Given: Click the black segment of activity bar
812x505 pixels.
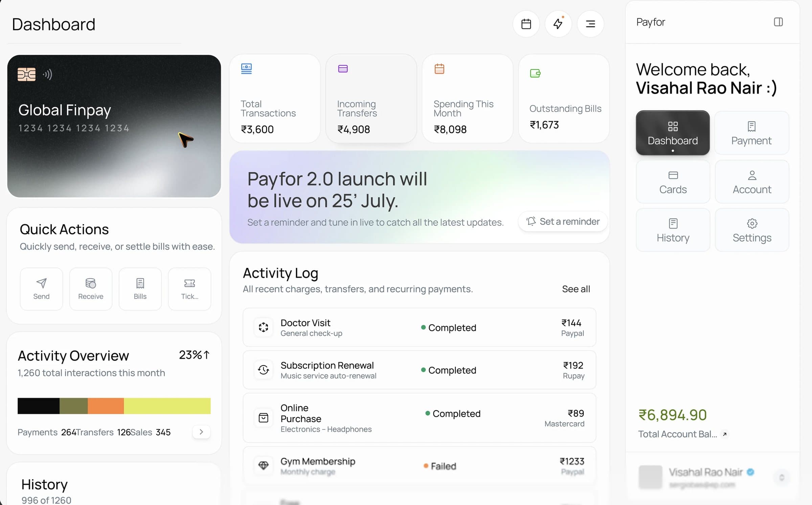Looking at the screenshot, I should pos(39,406).
